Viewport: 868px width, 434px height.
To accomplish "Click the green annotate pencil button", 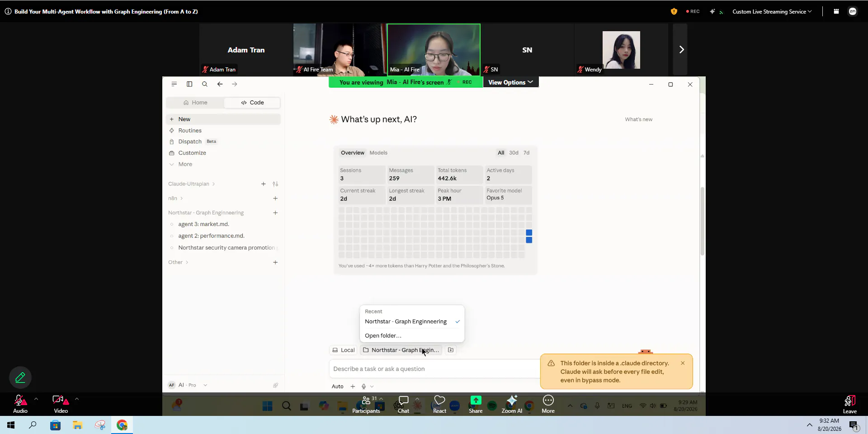I will [20, 377].
